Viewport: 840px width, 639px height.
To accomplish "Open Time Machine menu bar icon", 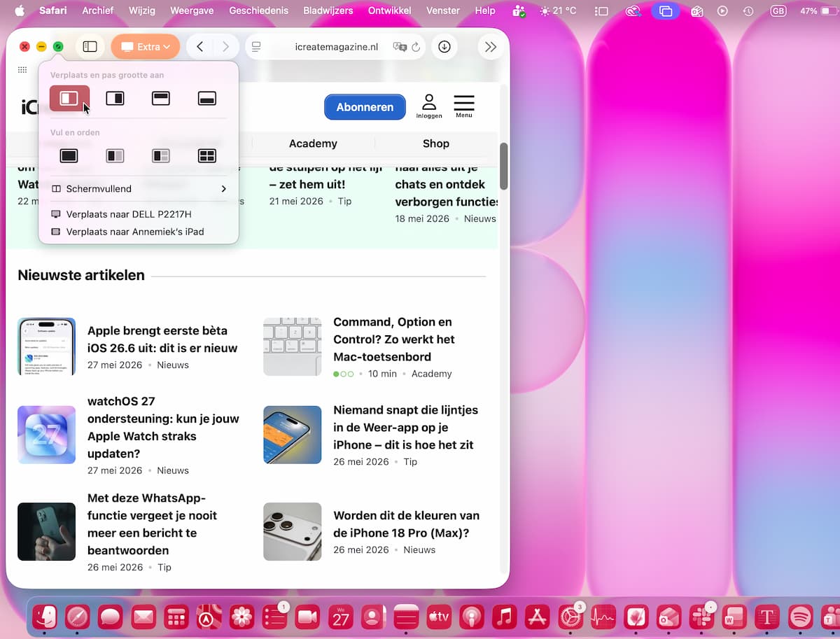I will 748,10.
